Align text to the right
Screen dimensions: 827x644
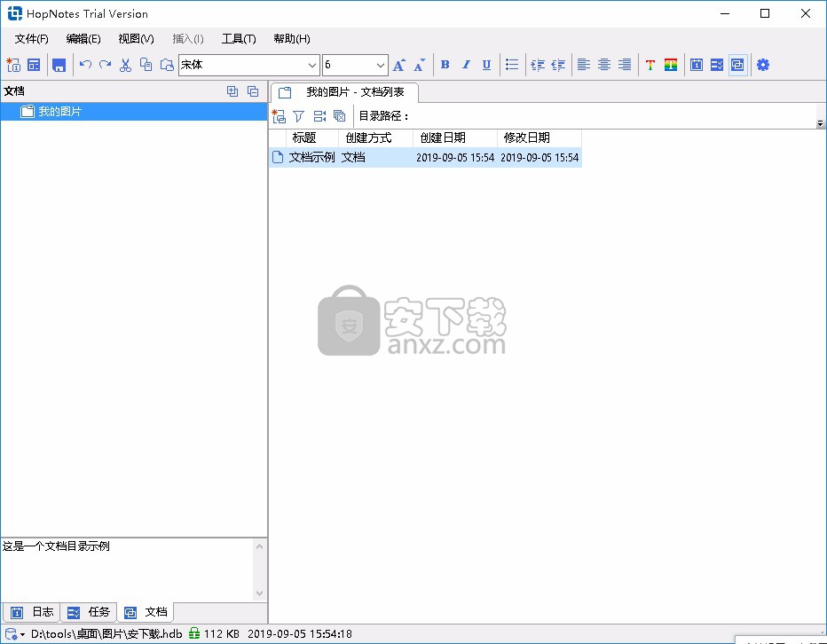tap(625, 65)
